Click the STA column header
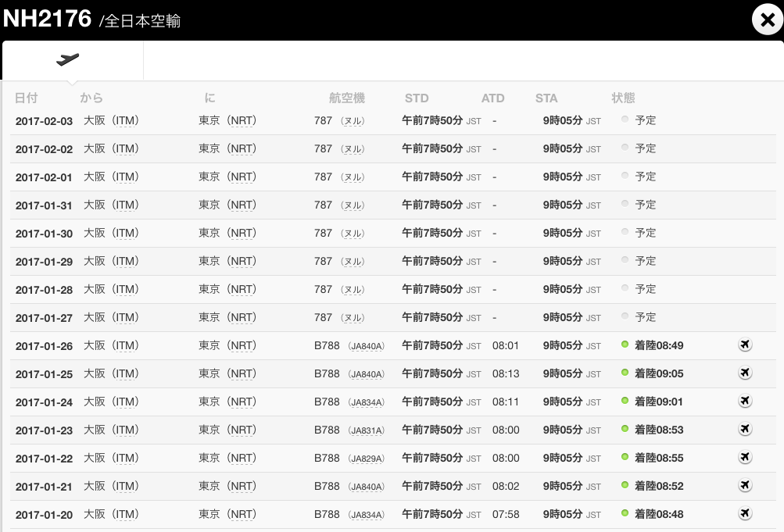This screenshot has width=784, height=532. pos(546,98)
